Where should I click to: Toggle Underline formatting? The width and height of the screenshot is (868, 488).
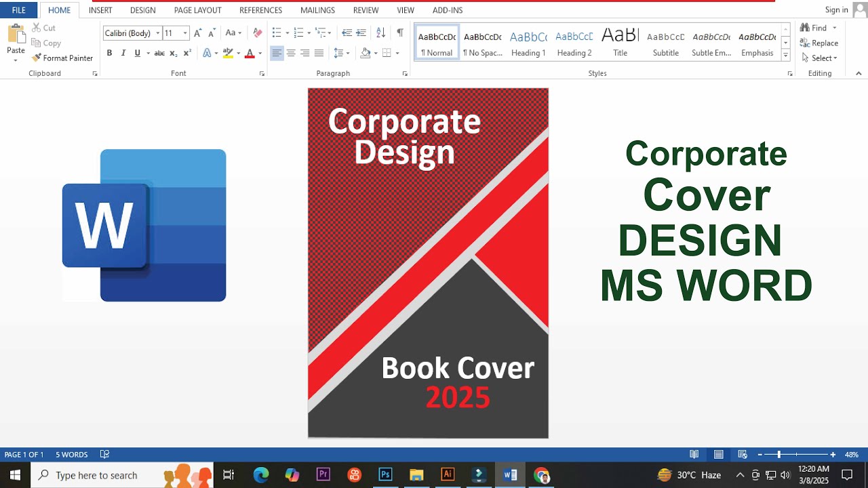pos(138,53)
